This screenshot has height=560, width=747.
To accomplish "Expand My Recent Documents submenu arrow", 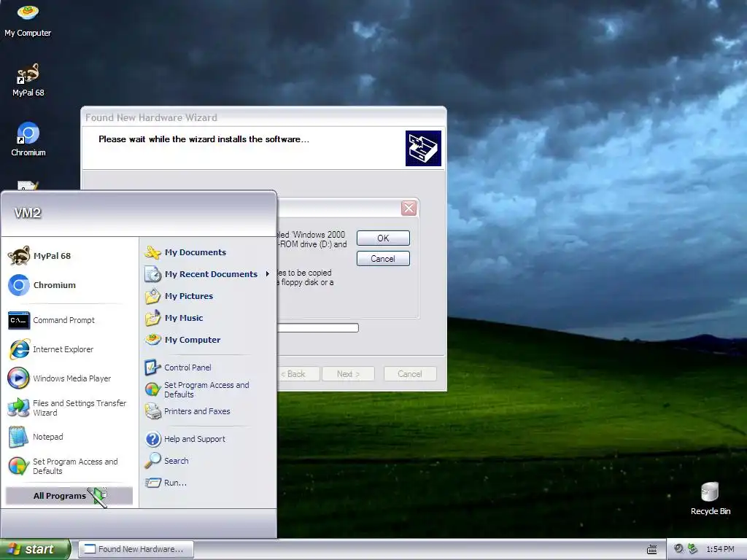I will [x=267, y=274].
